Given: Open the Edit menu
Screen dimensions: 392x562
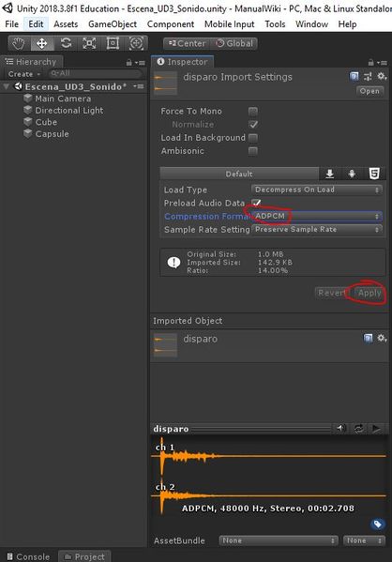Looking at the screenshot, I should point(36,24).
